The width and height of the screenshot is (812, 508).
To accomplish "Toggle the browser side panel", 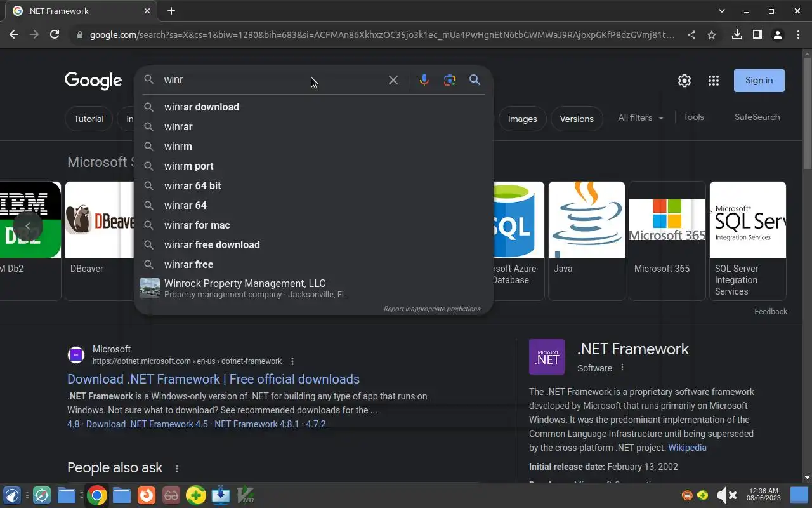I will 757,35.
